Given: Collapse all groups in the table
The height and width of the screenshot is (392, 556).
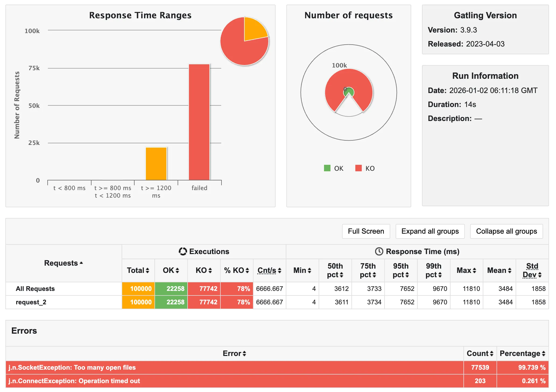Looking at the screenshot, I should coord(506,231).
